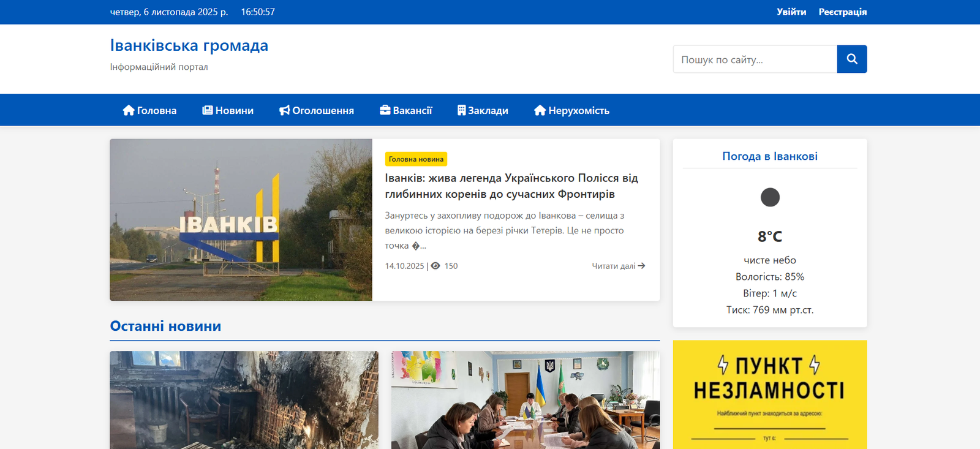Click the Увійти login link
980x449 pixels.
click(x=791, y=12)
